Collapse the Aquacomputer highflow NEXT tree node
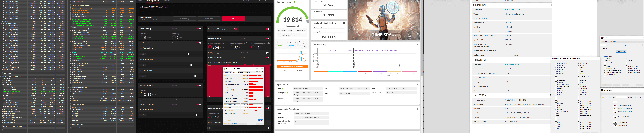This screenshot has height=133, width=644. 69,88
